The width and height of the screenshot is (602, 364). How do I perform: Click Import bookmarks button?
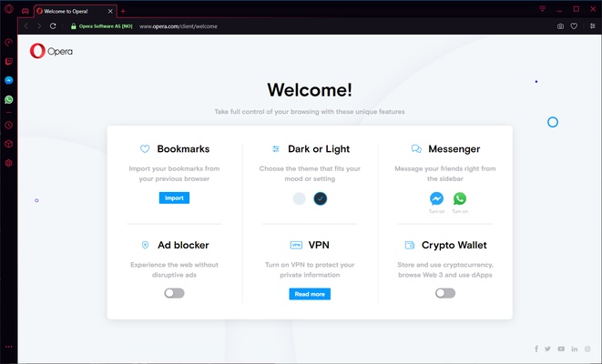pyautogui.click(x=174, y=197)
